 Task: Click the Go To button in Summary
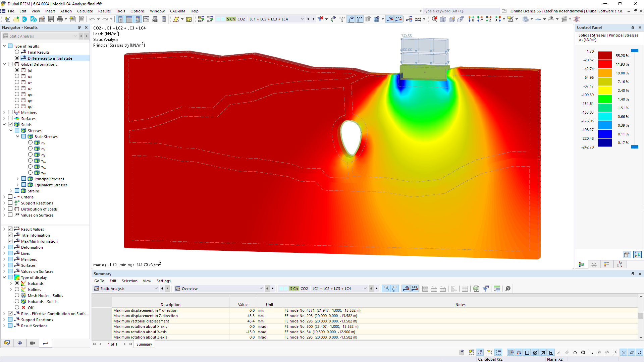click(x=98, y=281)
